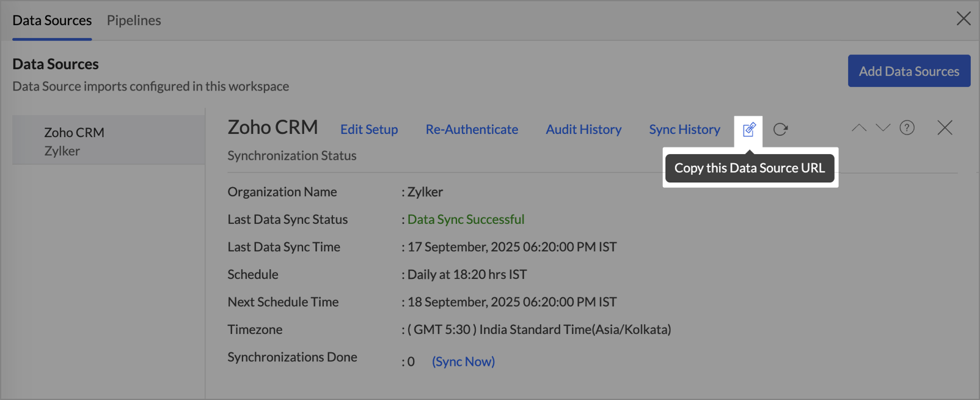
Task: Open the Edit Setup link
Action: 369,130
